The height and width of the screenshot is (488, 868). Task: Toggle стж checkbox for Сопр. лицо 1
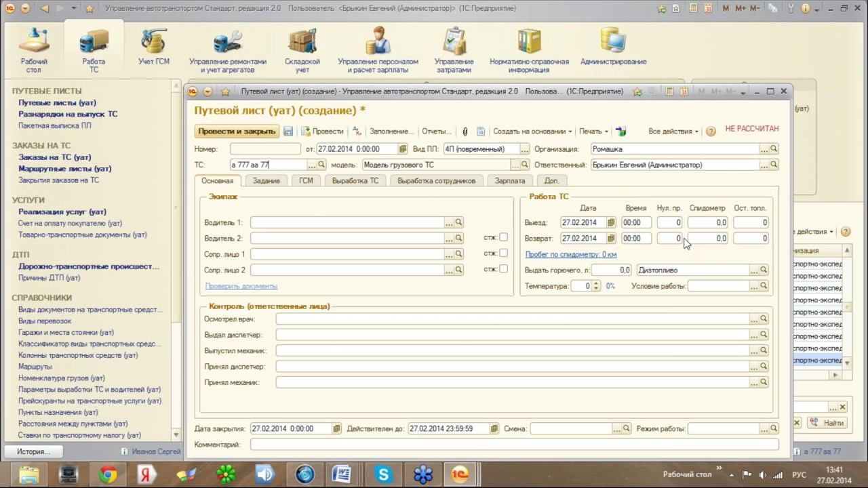[503, 253]
